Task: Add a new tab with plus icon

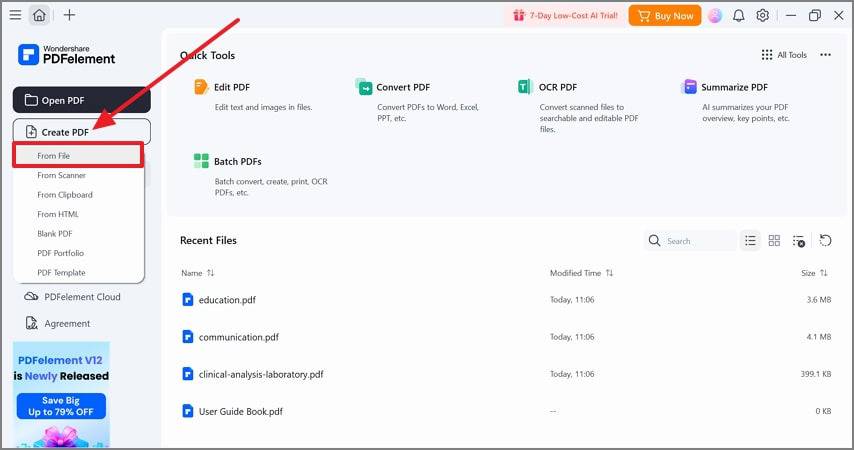Action: click(69, 15)
